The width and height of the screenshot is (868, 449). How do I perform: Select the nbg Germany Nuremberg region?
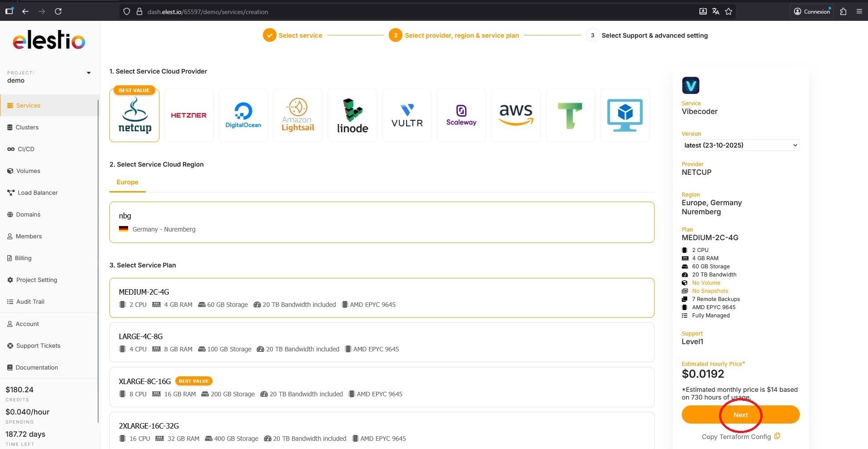click(382, 222)
